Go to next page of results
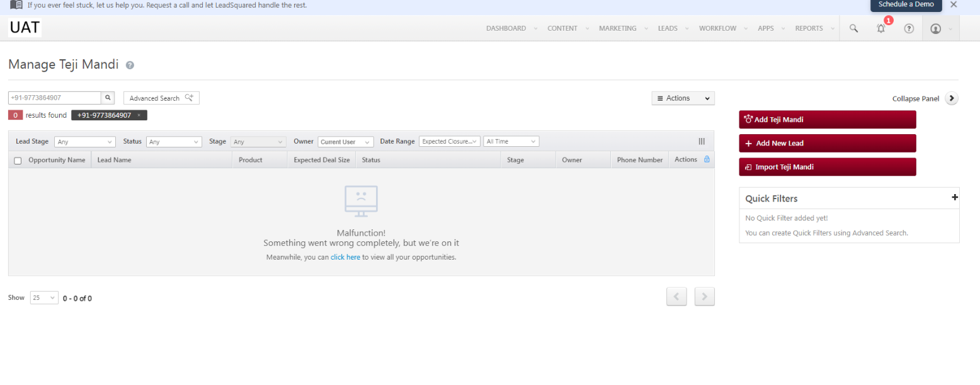980x385 pixels. point(705,296)
